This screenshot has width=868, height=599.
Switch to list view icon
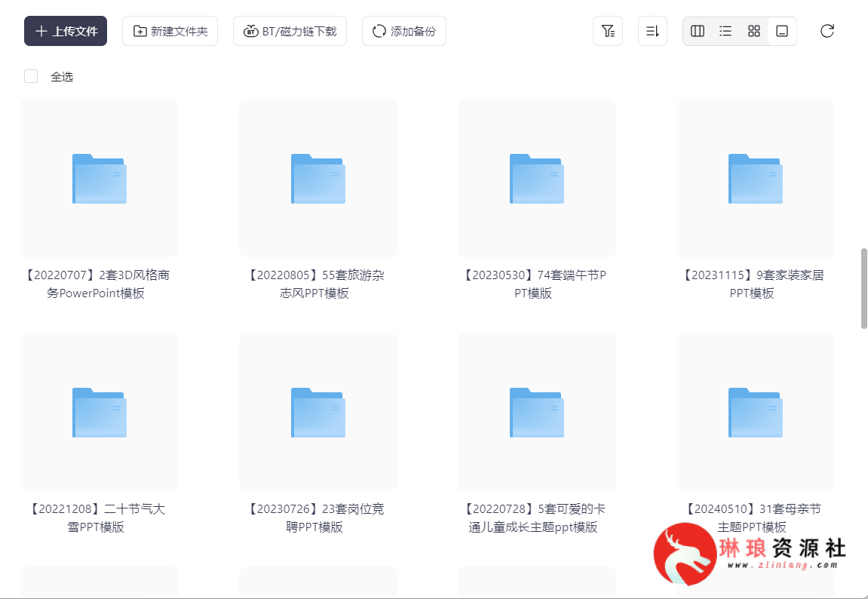click(x=725, y=31)
